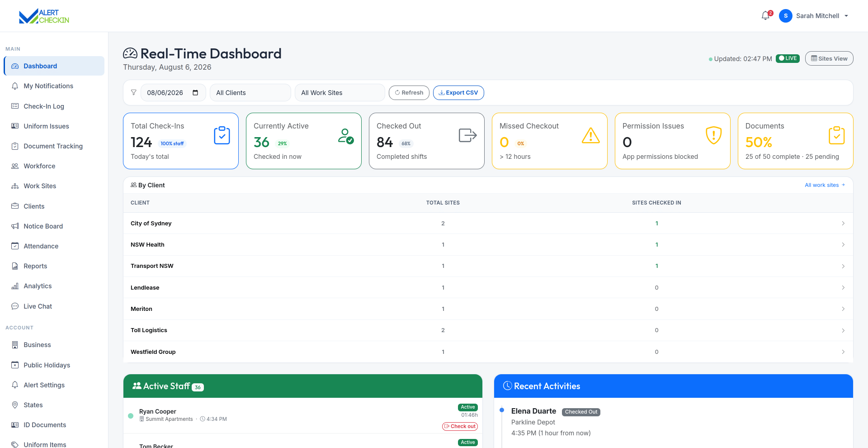The width and height of the screenshot is (868, 448).
Task: Click the Alert Settings bell icon
Action: click(15, 385)
